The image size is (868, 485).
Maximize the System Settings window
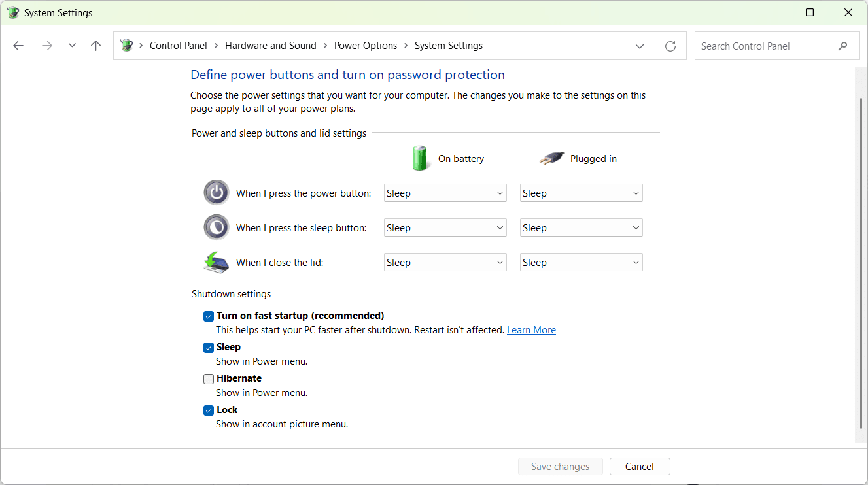coord(810,12)
